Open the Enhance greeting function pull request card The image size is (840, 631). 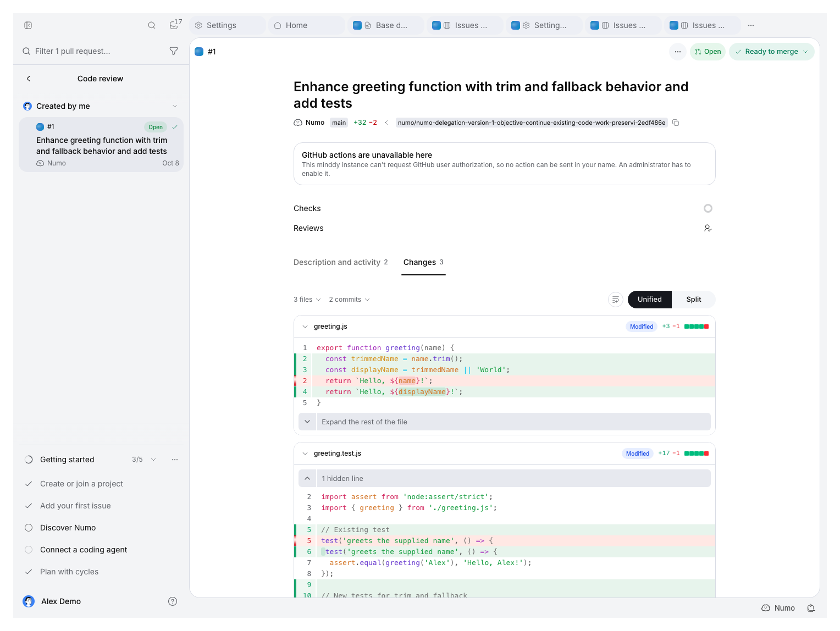tap(101, 145)
